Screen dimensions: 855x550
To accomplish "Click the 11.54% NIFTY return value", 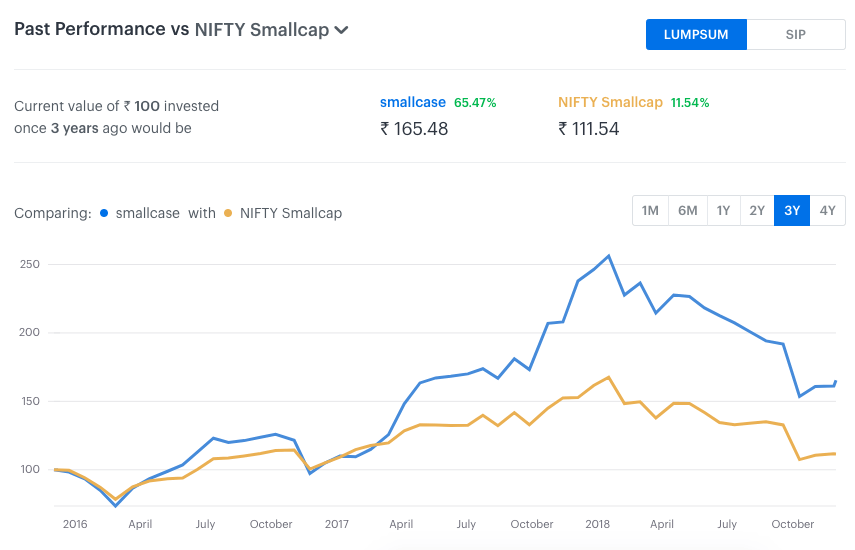I will click(x=690, y=103).
